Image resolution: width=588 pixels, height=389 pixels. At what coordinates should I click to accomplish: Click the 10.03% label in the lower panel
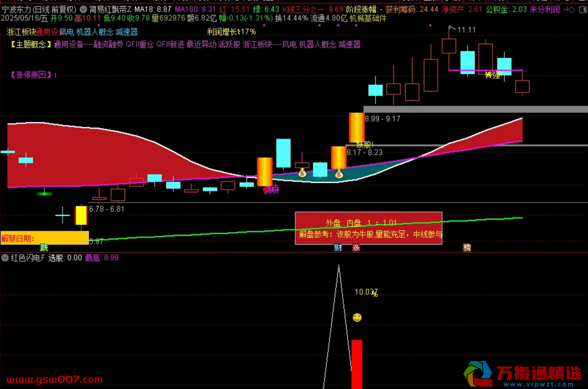click(366, 292)
